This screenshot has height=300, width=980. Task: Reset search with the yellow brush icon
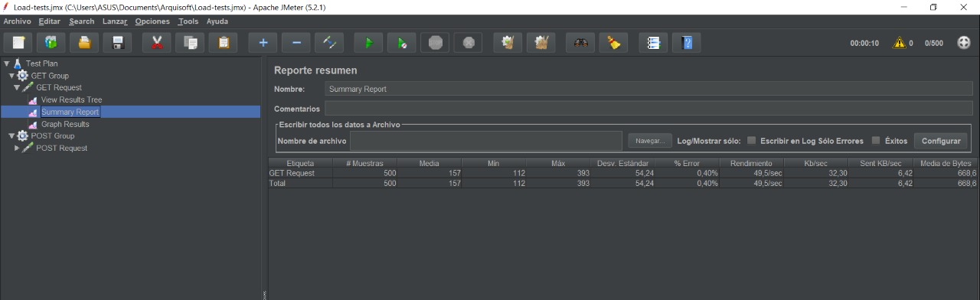pyautogui.click(x=613, y=43)
